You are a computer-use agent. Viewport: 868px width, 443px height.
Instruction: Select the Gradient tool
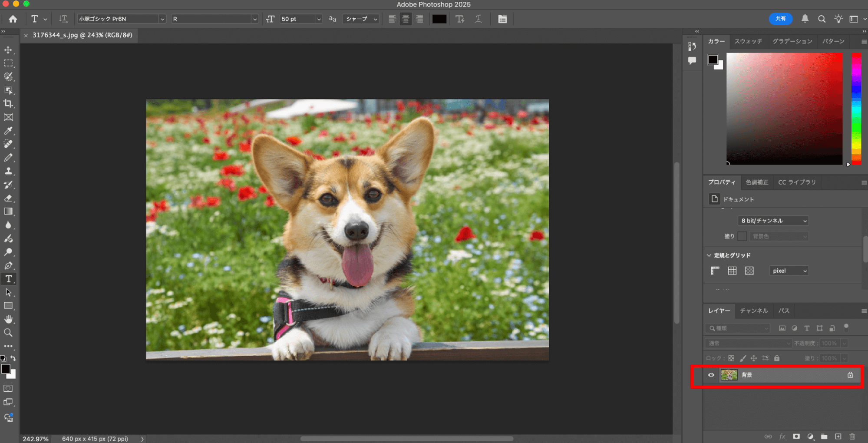8,212
